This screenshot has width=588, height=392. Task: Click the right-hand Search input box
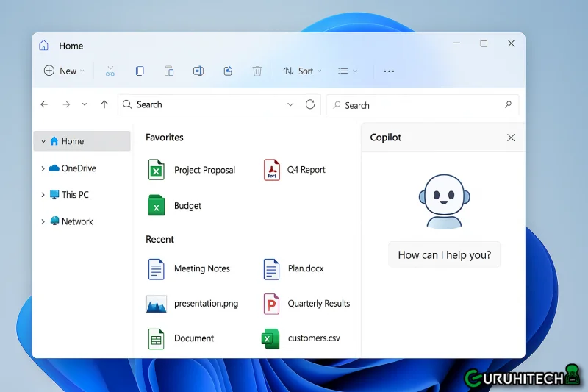click(x=423, y=105)
